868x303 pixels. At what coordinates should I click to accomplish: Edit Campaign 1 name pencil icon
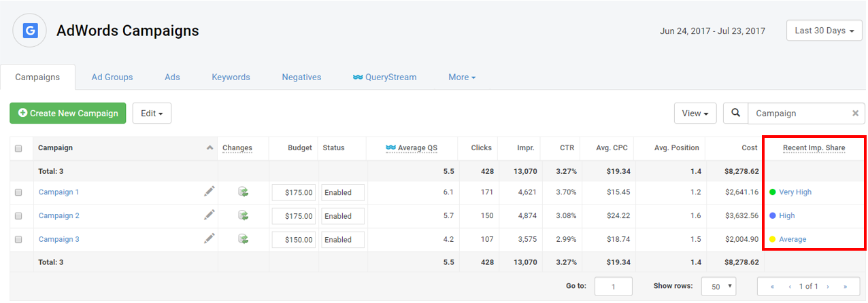click(x=210, y=192)
